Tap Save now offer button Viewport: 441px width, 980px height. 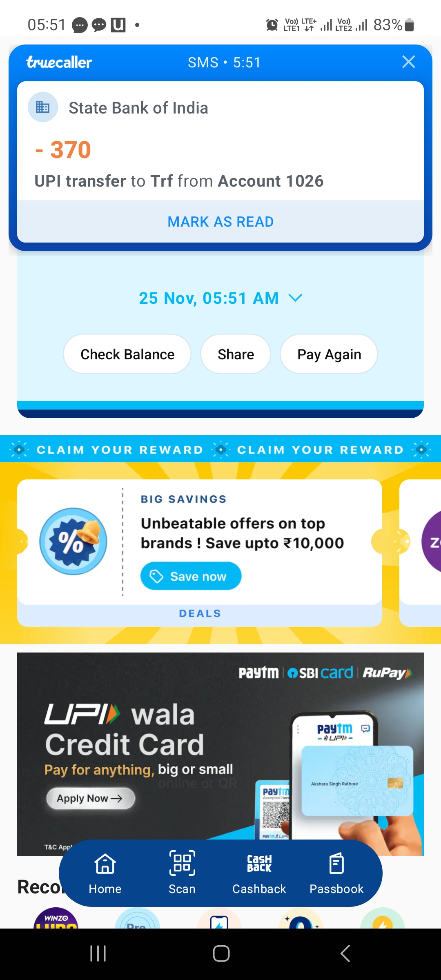(191, 576)
